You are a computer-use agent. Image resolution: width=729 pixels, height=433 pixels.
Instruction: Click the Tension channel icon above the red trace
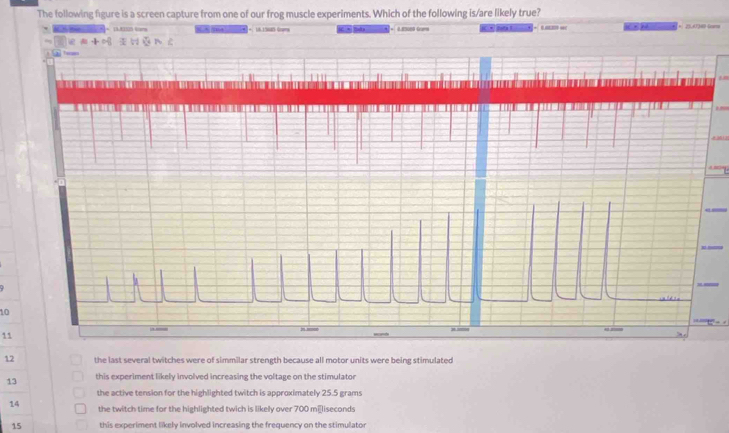57,53
